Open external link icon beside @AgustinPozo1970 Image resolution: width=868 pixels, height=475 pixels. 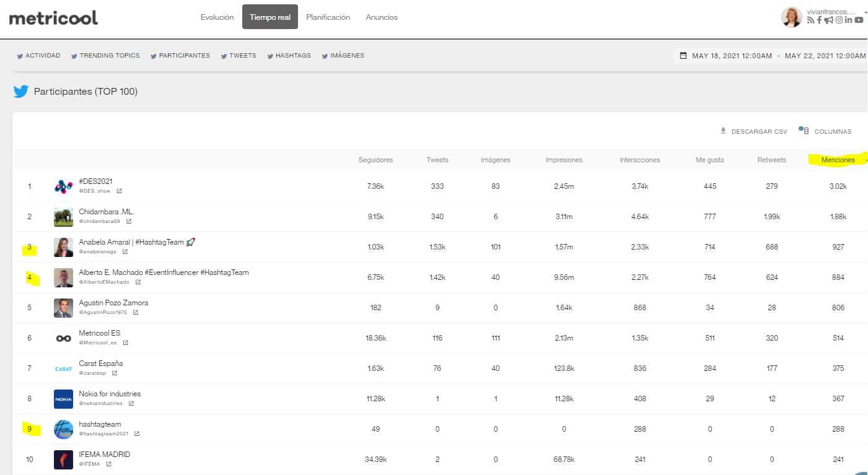tap(135, 312)
